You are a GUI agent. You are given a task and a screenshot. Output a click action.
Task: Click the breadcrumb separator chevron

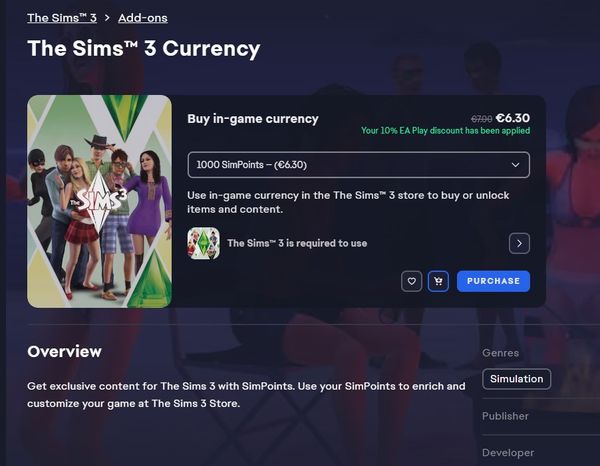107,18
